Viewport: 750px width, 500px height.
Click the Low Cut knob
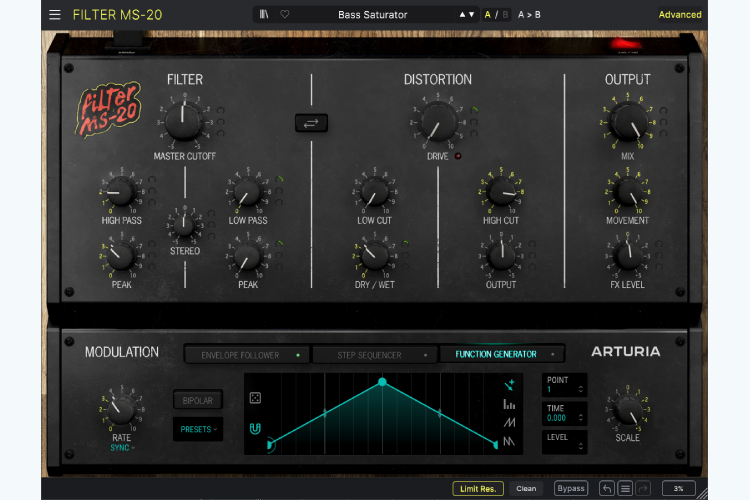click(375, 191)
